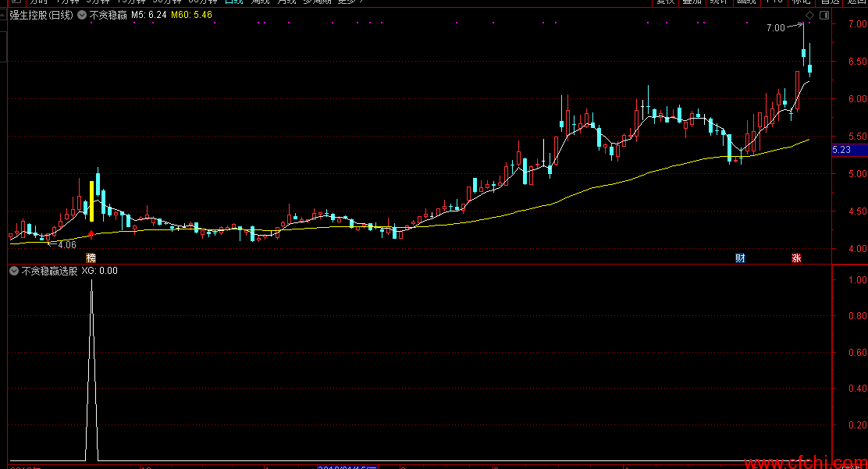Click the diamond icon at chart top-right
This screenshot has width=868, height=469.
pyautogui.click(x=809, y=15)
